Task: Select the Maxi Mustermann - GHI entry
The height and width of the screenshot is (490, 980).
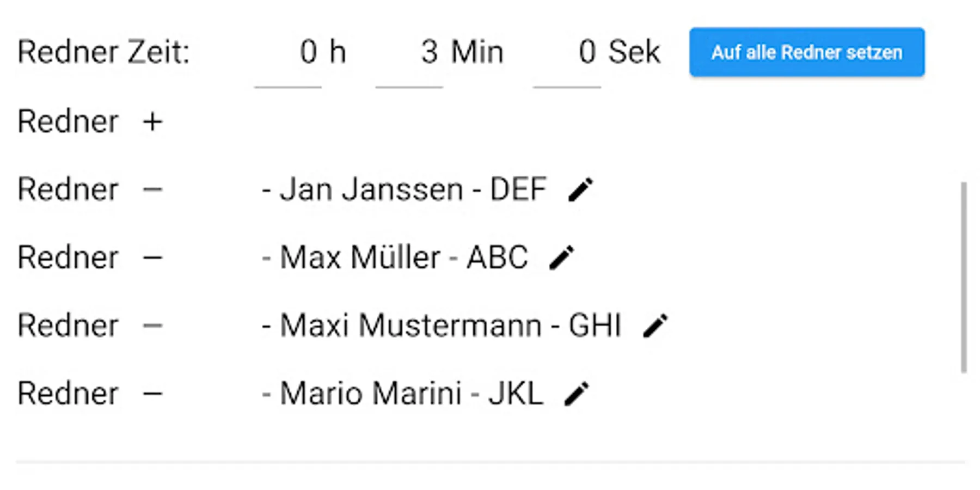Action: (442, 326)
